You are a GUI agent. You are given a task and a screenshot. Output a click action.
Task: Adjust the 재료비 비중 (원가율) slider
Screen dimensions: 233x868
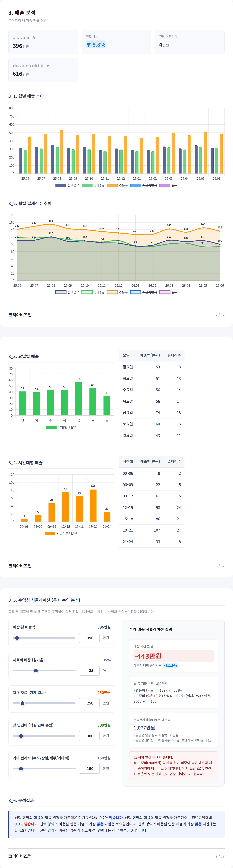(x=44, y=671)
